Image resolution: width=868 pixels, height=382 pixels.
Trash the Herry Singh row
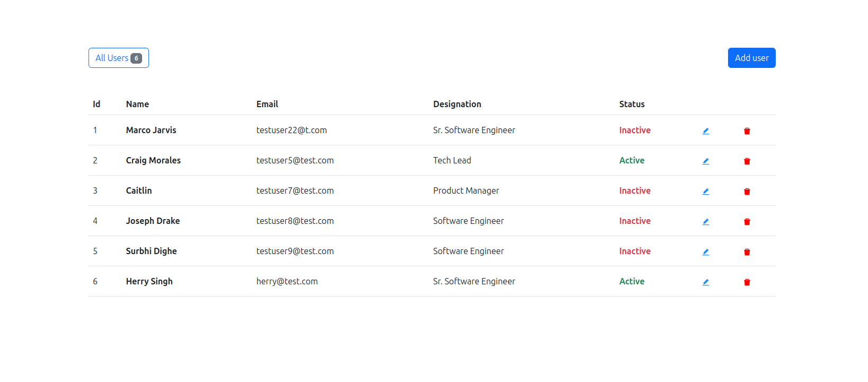(747, 282)
